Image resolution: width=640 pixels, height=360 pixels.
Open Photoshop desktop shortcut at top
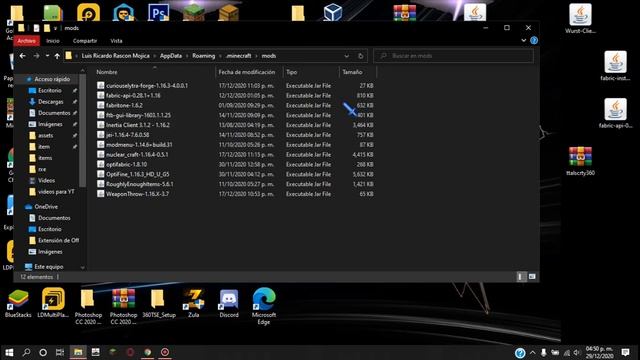(x=158, y=12)
